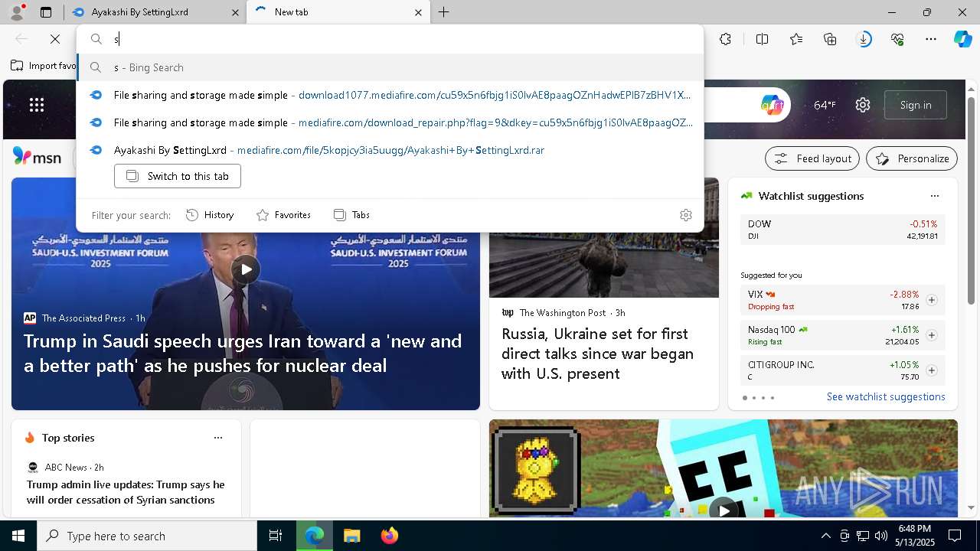Launch Firefox from taskbar
This screenshot has width=980, height=551.
[390, 536]
